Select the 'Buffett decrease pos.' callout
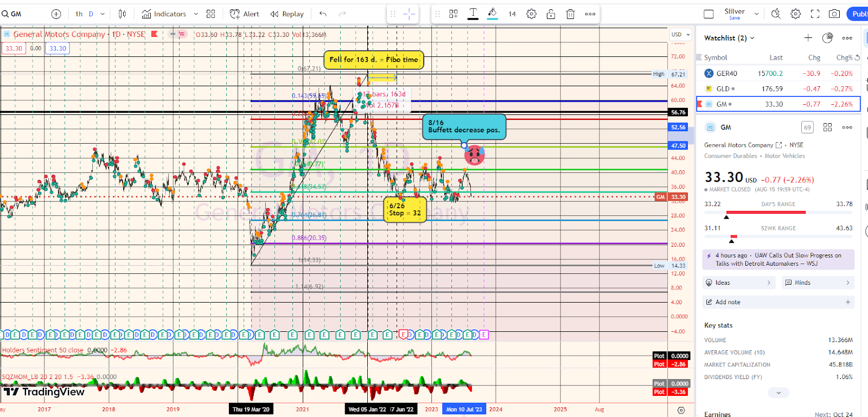 pos(464,126)
